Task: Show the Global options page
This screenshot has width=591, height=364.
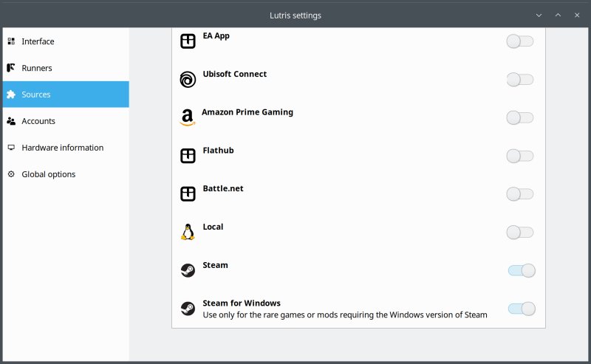Action: click(48, 174)
